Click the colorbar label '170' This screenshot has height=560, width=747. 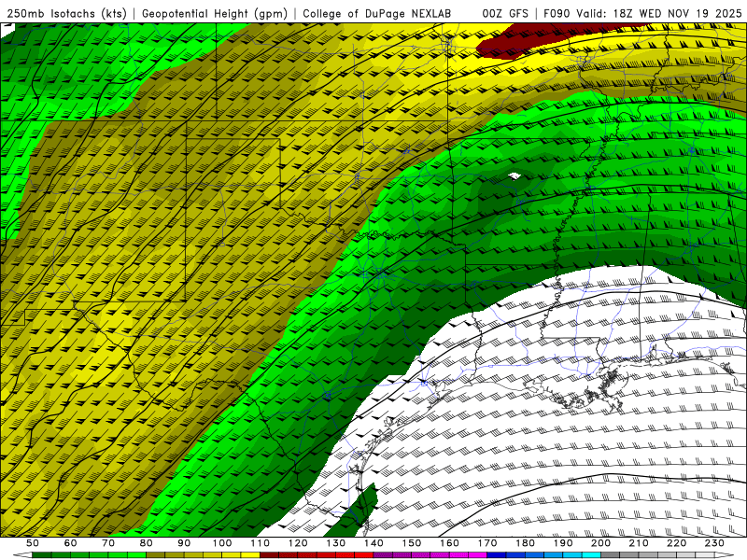[x=487, y=543]
